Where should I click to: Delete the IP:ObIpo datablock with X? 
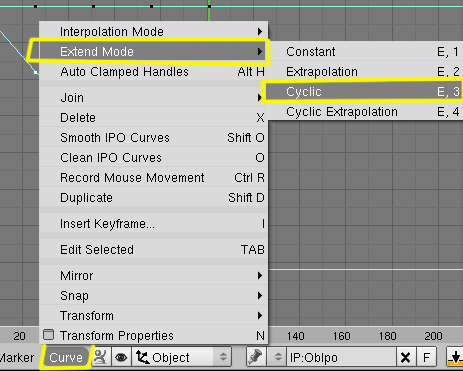pyautogui.click(x=405, y=357)
